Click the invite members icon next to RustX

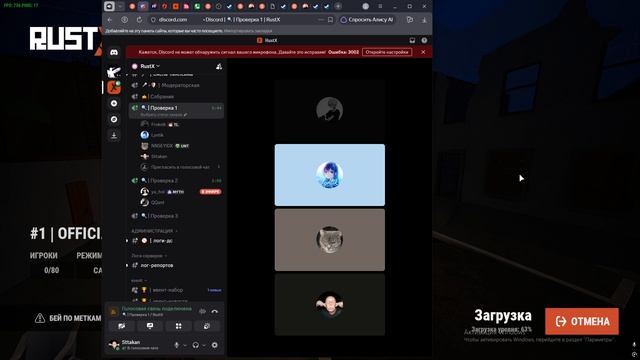pyautogui.click(x=219, y=66)
